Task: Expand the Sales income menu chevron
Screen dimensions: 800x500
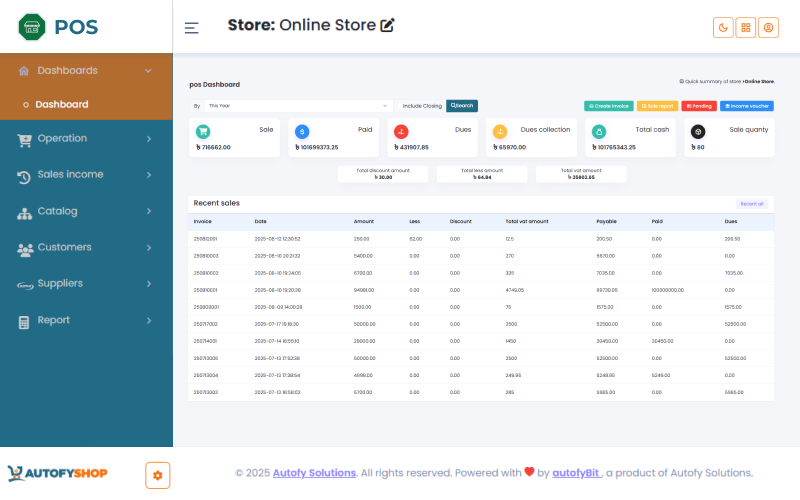Action: tap(149, 175)
